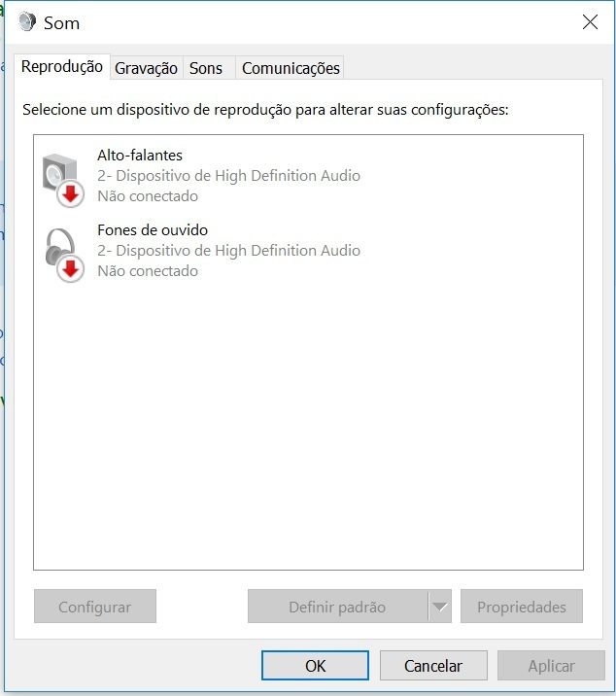Click High Definition Audio text under Fones de ouvido
The image size is (616, 696).
[x=288, y=251]
